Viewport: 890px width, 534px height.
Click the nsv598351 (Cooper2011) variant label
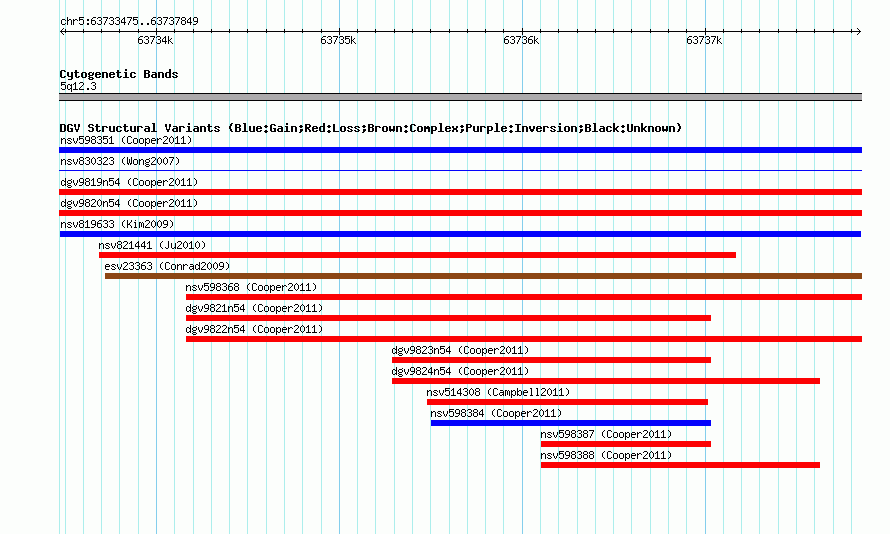[x=126, y=140]
